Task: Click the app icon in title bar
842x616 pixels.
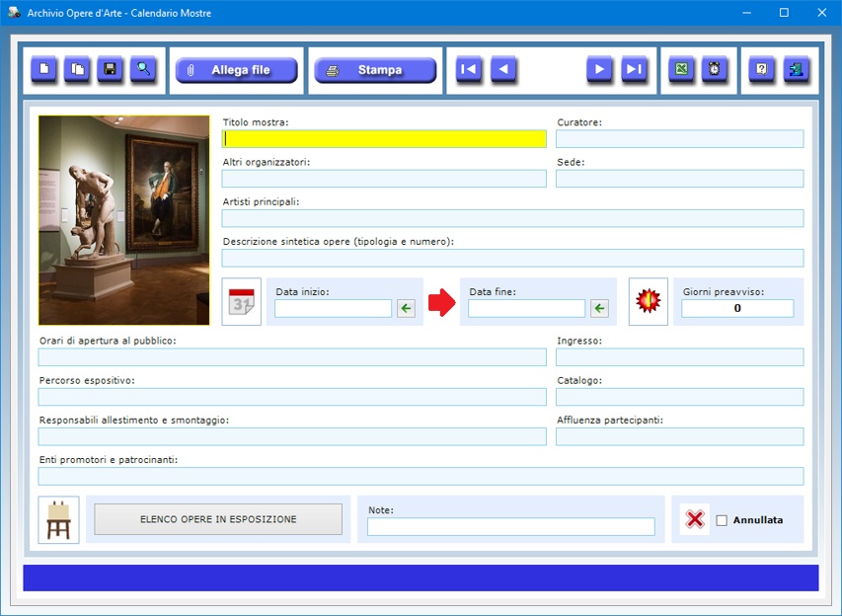Action: point(14,13)
